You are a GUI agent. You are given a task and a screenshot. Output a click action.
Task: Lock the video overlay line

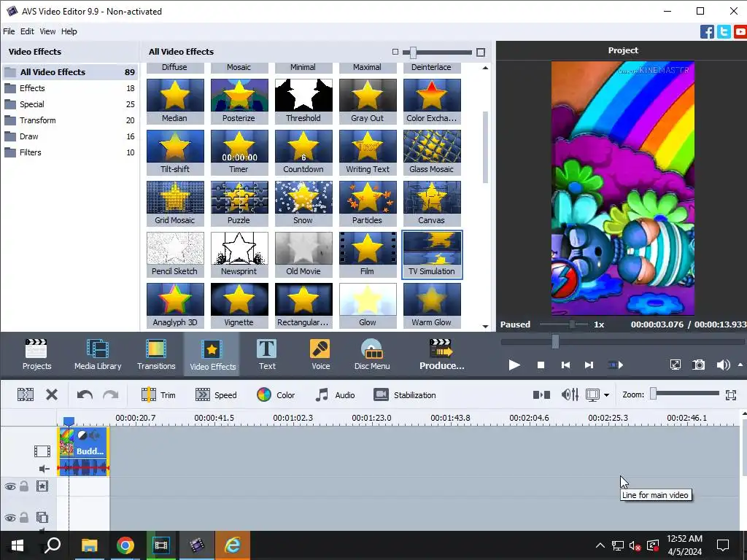pos(24,518)
